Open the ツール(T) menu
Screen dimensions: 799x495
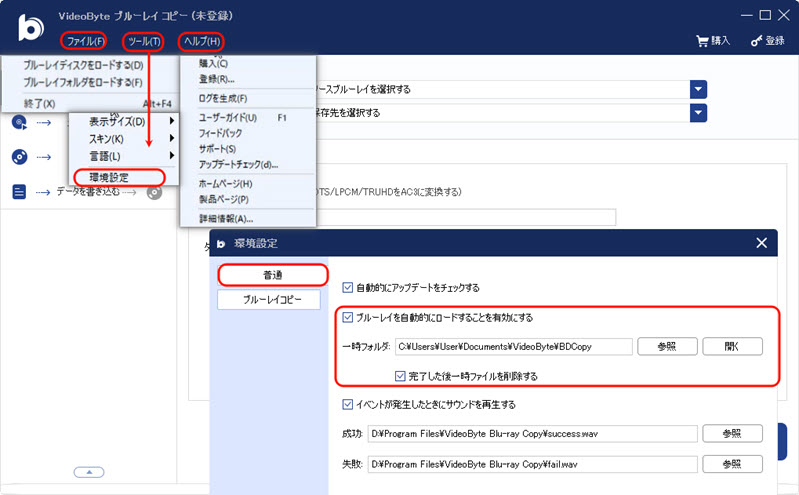point(144,41)
